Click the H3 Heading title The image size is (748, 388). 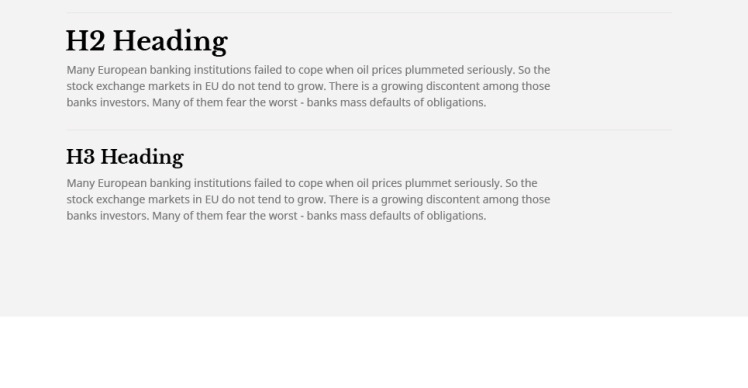tap(125, 157)
